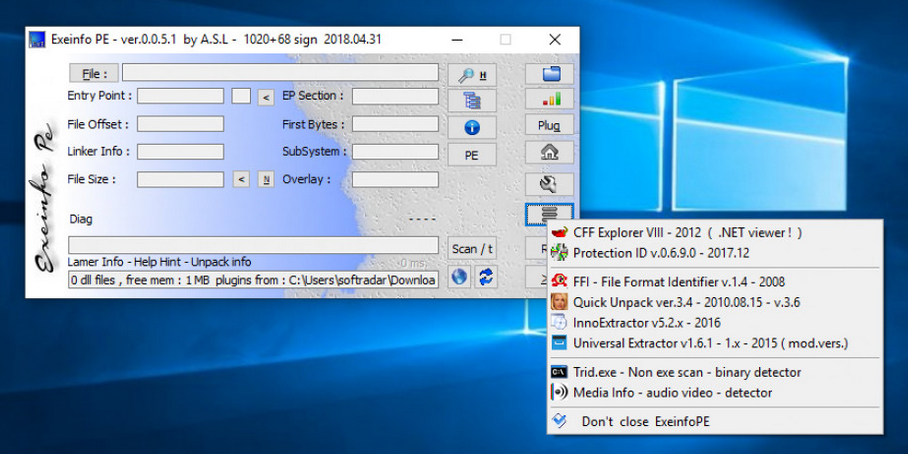Click the File Offset field

tap(180, 124)
